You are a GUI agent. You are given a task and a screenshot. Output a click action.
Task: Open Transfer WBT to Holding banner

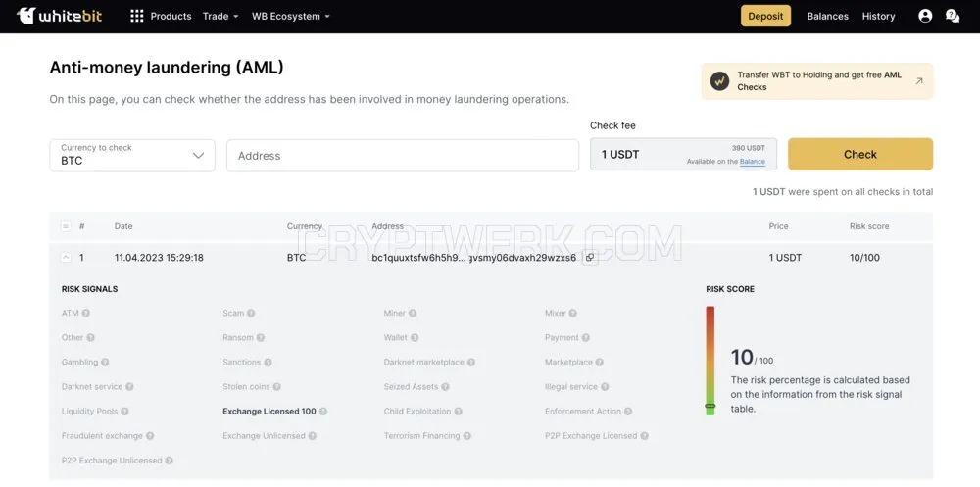817,81
